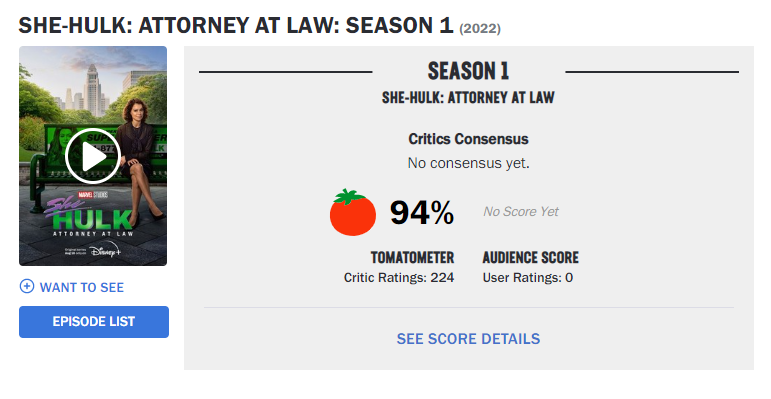771x399 pixels.
Task: Play the She-Hulk trailer video
Action: click(x=93, y=156)
